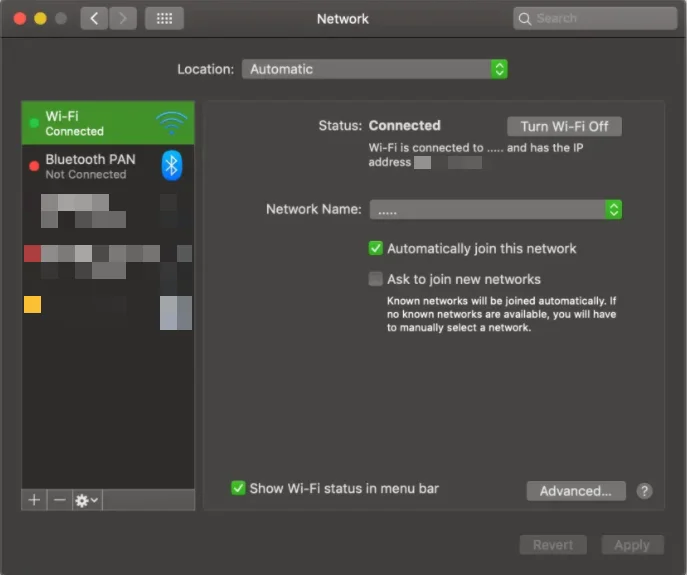687x575 pixels.
Task: Click the Apply button
Action: point(632,545)
